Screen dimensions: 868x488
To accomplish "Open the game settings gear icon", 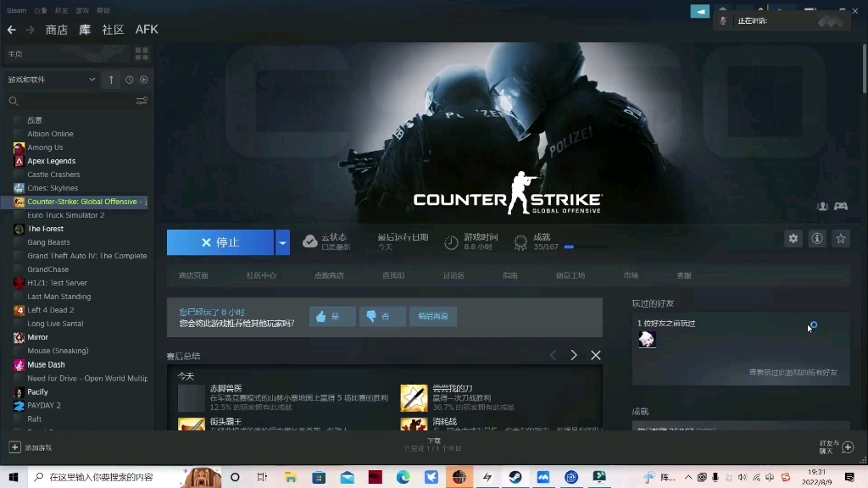I will tap(793, 238).
